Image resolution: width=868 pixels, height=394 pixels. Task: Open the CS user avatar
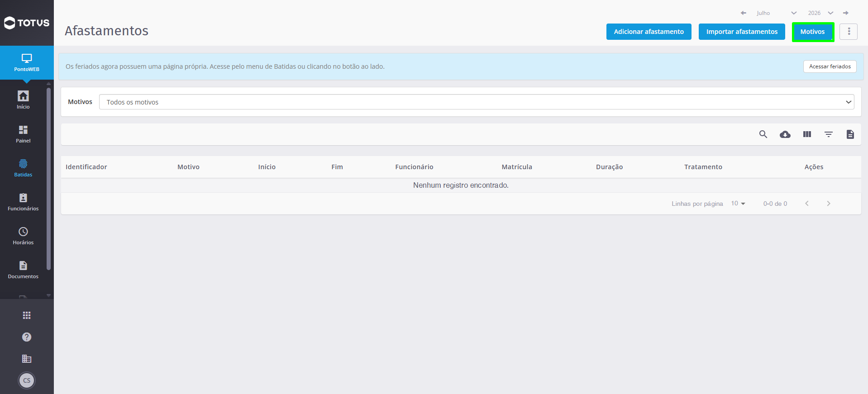click(27, 380)
